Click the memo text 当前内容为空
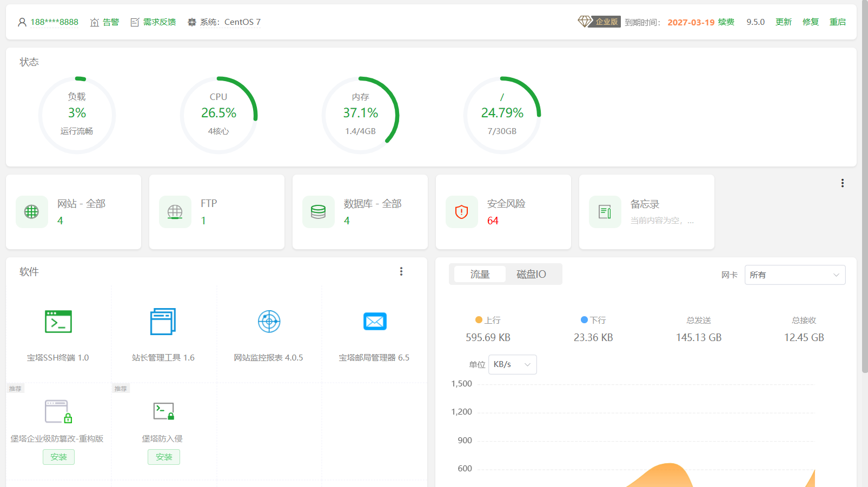Viewport: 868px width, 487px height. tap(662, 221)
